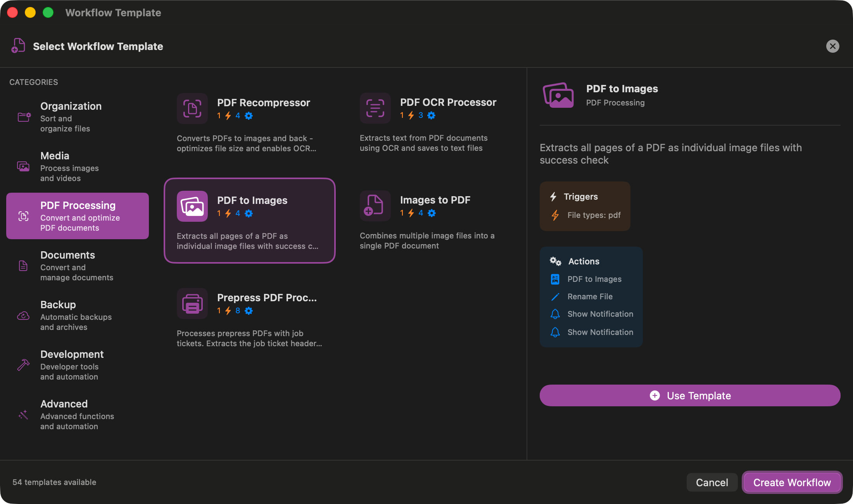Click the PDF OCR Processor template icon
853x504 pixels.
(x=375, y=108)
